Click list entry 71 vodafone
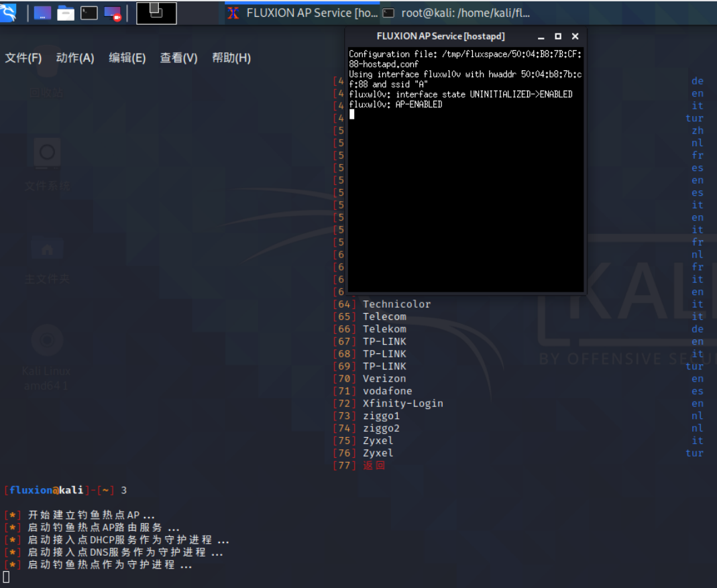Image resolution: width=717 pixels, height=588 pixels. [373, 391]
